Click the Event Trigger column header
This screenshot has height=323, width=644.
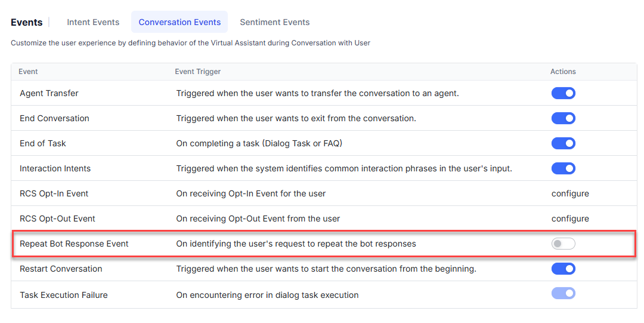pyautogui.click(x=197, y=72)
